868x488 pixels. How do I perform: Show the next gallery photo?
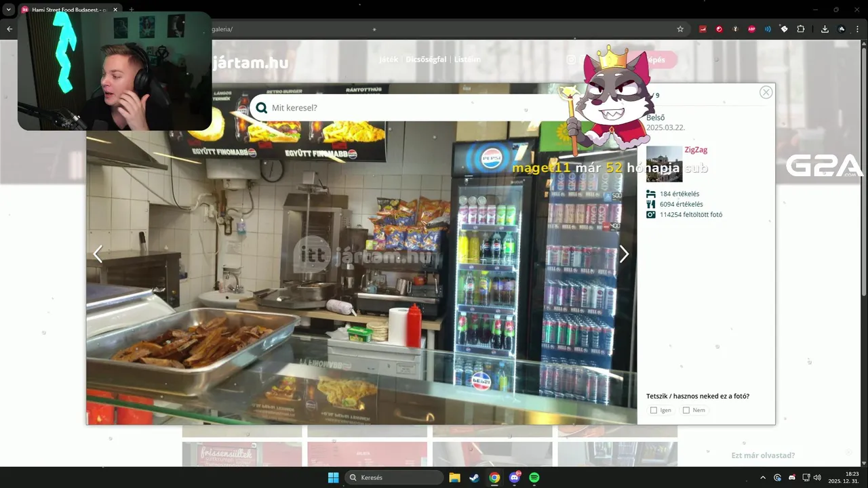tap(624, 254)
